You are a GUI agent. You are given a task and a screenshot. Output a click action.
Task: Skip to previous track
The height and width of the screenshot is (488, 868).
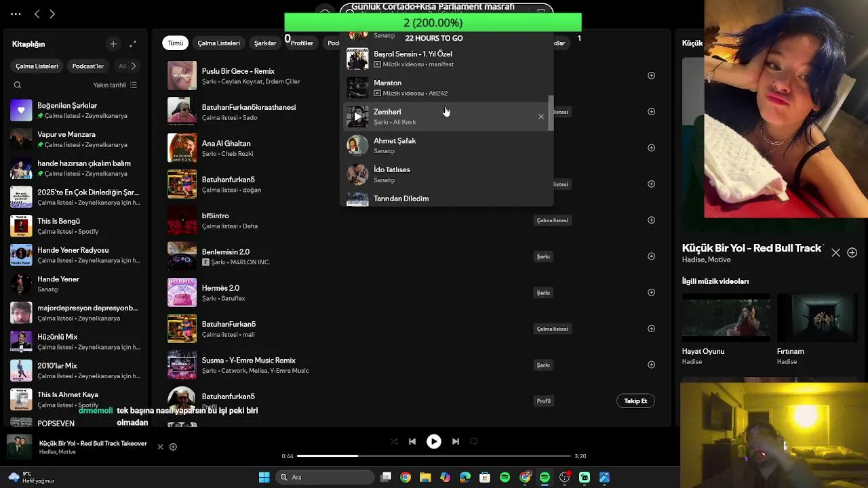pyautogui.click(x=412, y=441)
